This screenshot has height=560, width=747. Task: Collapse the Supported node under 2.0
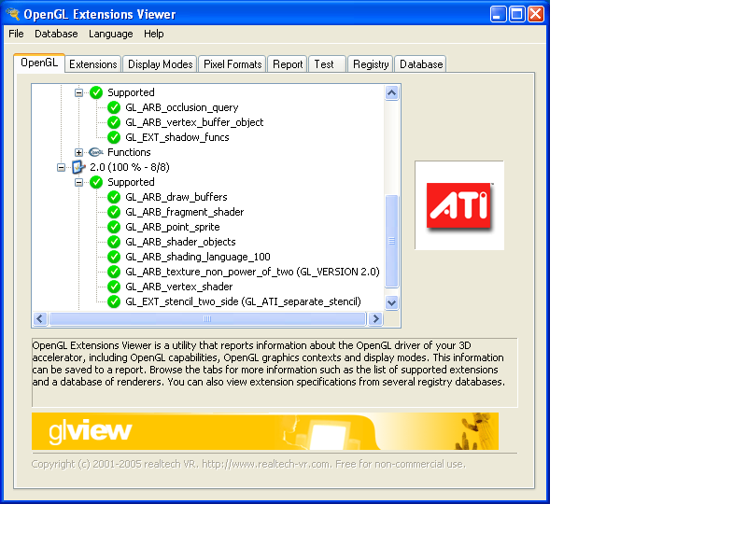[x=79, y=182]
